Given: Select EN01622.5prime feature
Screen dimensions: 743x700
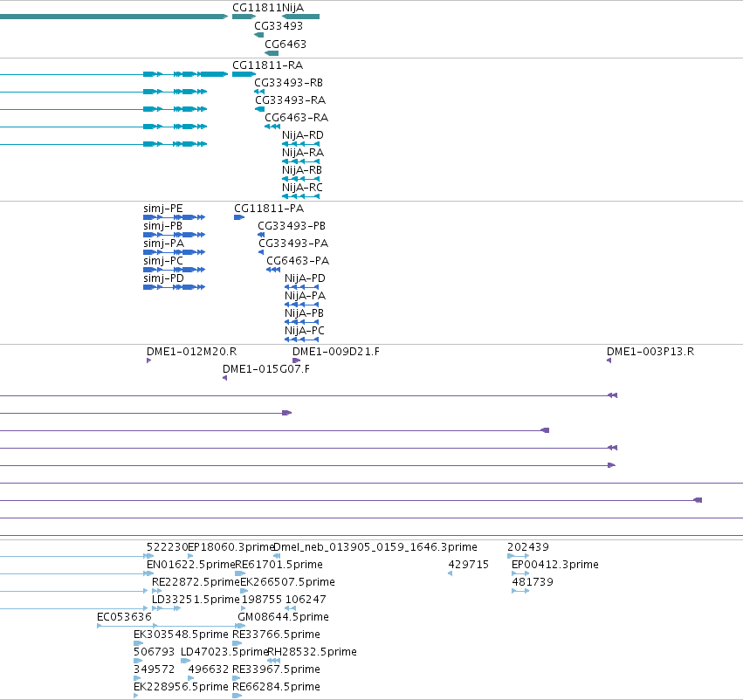Looking at the screenshot, I should 190,565.
